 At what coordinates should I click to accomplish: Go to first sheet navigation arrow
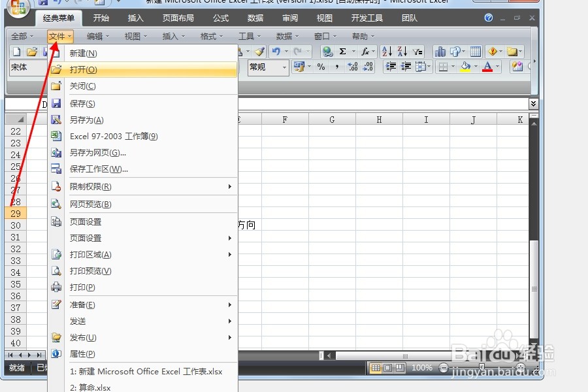tap(10, 355)
